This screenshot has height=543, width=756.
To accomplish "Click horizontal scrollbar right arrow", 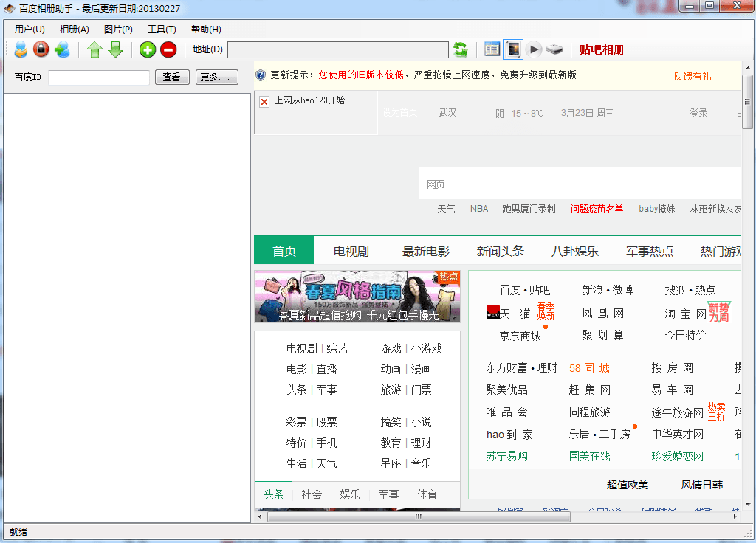I will (x=735, y=516).
